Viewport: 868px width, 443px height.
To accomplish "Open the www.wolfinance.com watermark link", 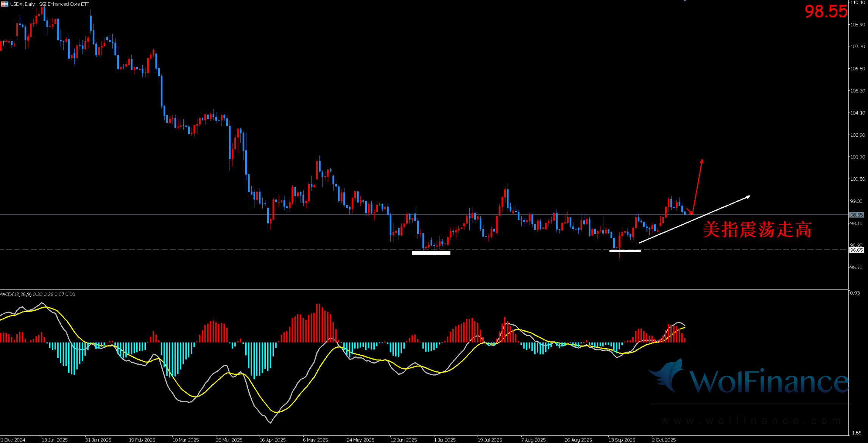I will 751,421.
